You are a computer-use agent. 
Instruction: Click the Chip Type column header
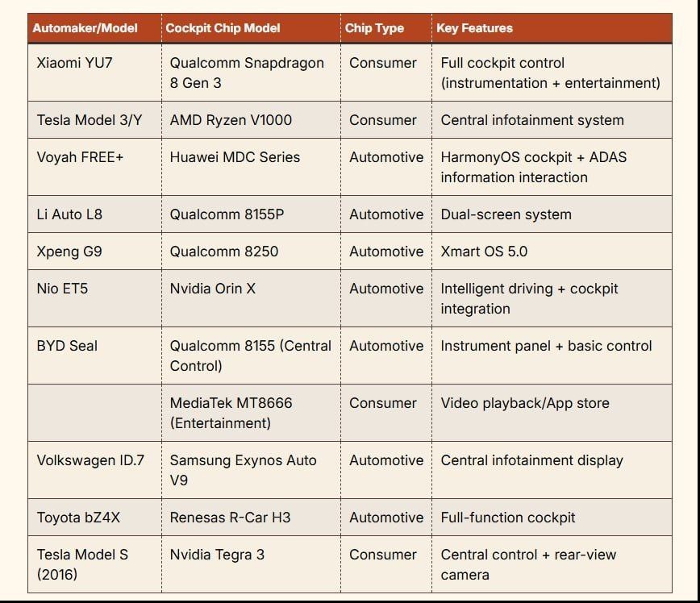[x=386, y=28]
